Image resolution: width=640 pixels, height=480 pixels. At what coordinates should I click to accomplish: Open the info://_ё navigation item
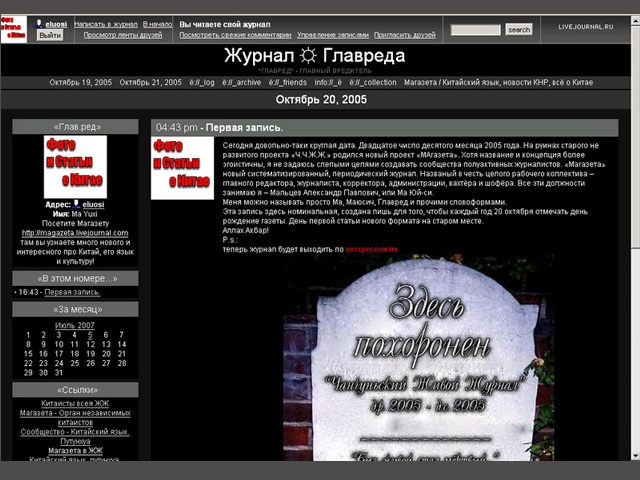328,82
